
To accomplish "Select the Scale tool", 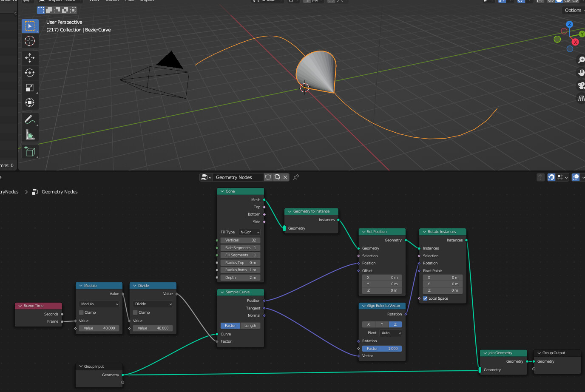I will 30,88.
